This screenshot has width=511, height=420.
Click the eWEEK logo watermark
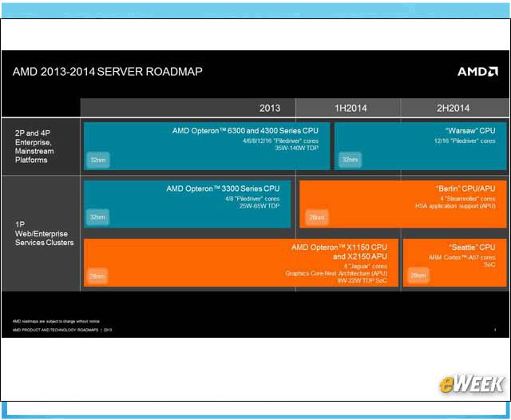pyautogui.click(x=469, y=384)
